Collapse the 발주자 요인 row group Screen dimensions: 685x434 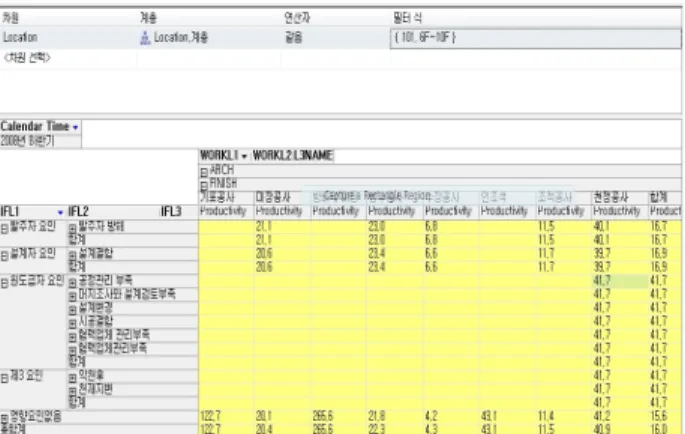tap(4, 228)
